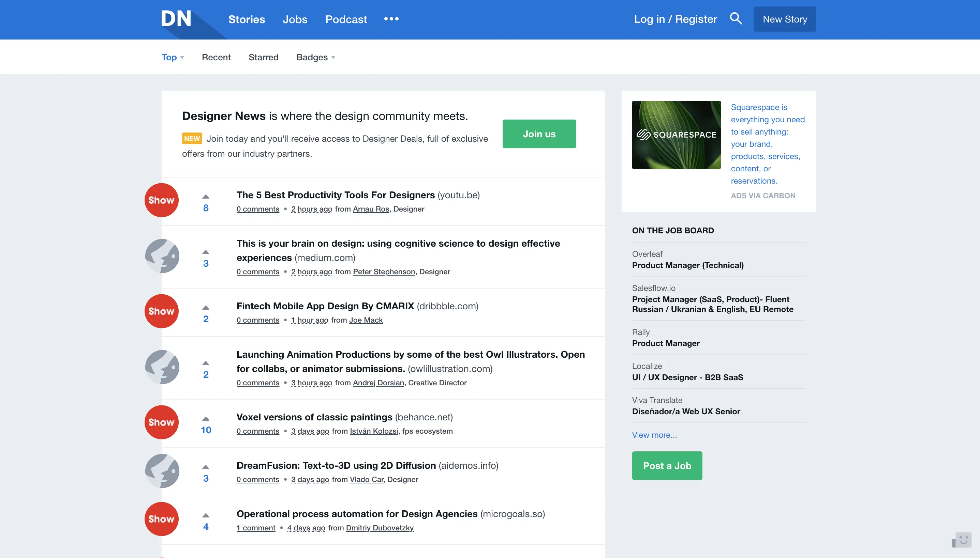Click the DN logo in the header

176,18
